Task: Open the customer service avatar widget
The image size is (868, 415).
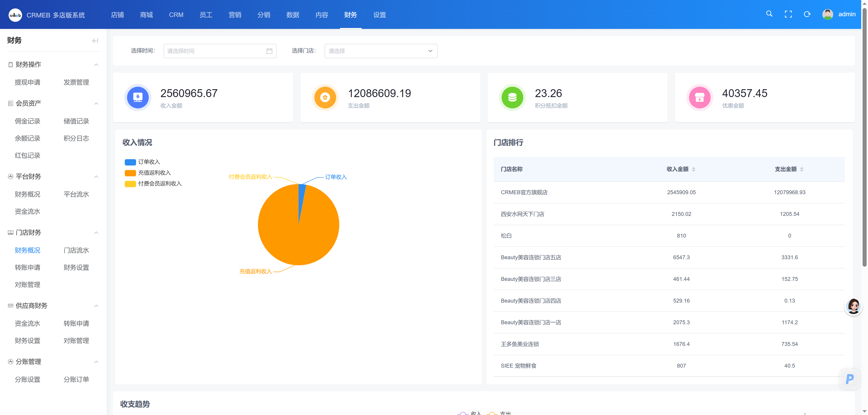Action: coord(853,306)
